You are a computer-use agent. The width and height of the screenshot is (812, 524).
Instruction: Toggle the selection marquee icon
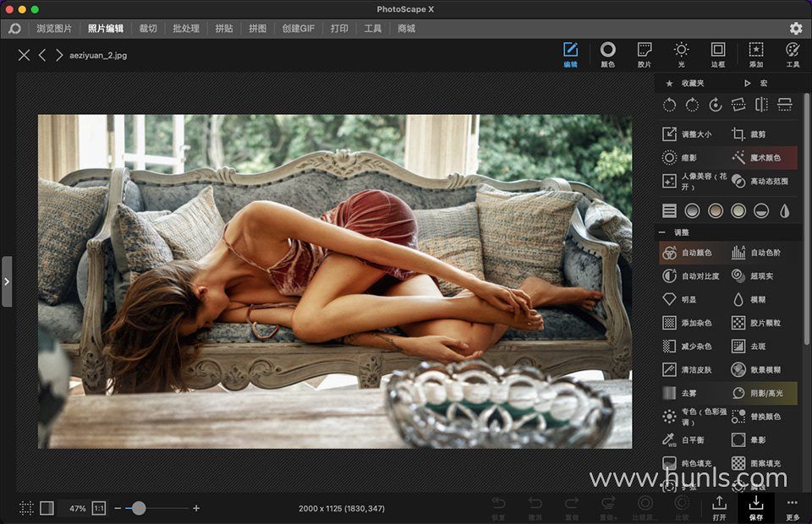coord(26,508)
